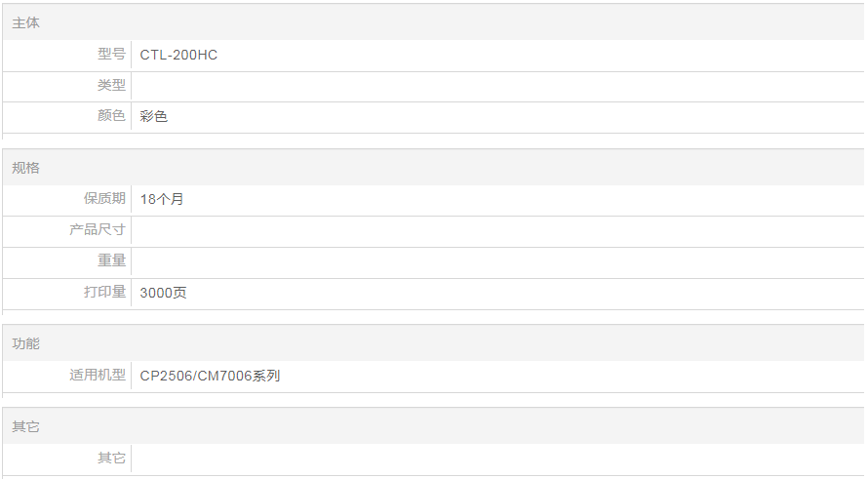The height and width of the screenshot is (479, 868).
Task: Click the 其它 section header
Action: point(25,427)
